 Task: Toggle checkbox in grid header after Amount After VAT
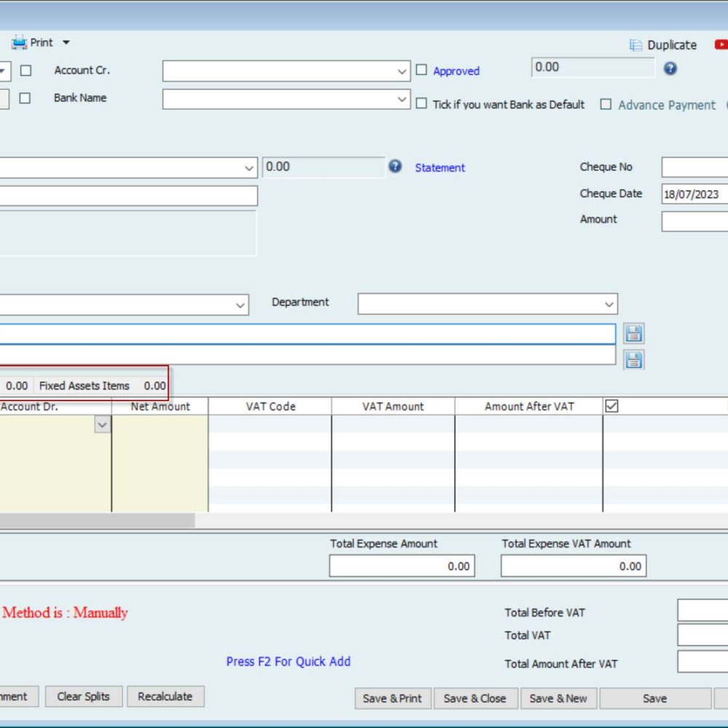[612, 406]
